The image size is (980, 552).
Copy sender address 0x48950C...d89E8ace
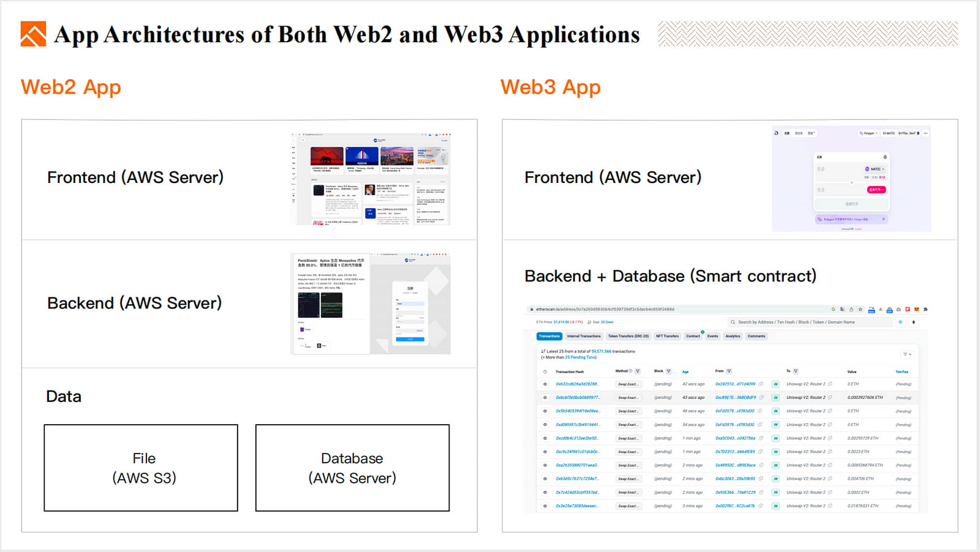(x=761, y=465)
